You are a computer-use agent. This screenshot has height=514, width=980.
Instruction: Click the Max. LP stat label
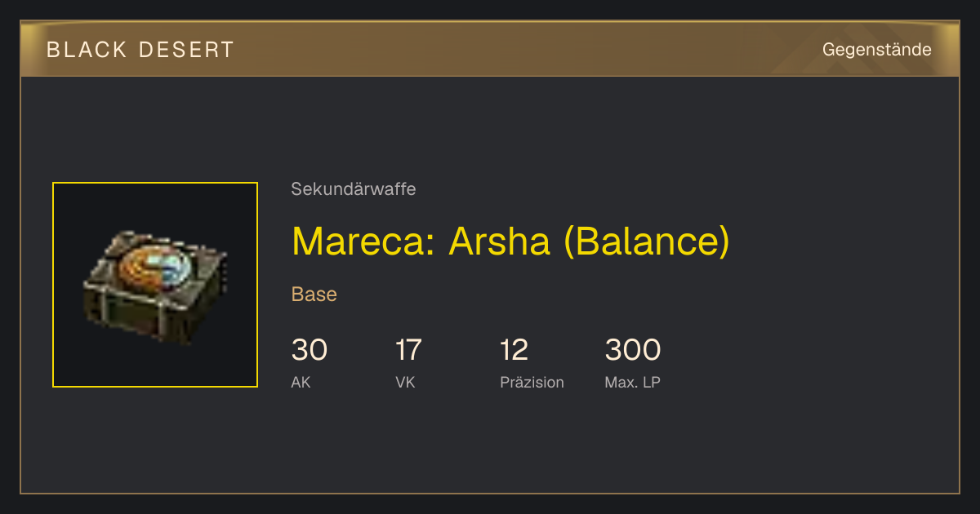click(x=633, y=382)
